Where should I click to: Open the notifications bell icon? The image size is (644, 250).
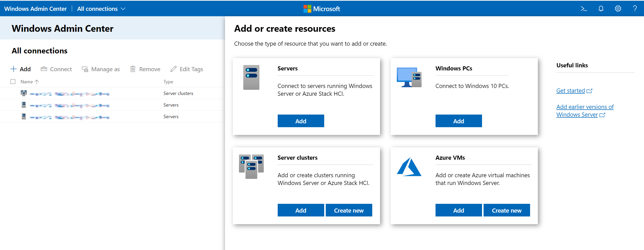[601, 9]
